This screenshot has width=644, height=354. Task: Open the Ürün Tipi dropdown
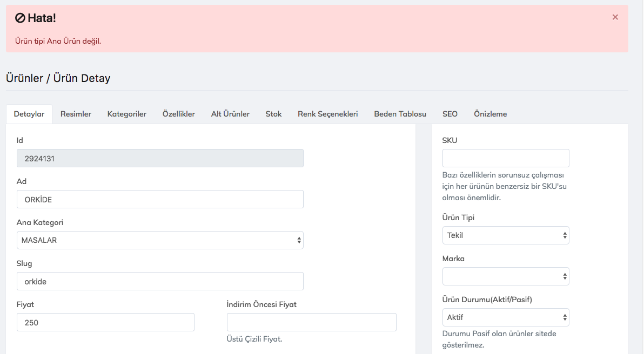pyautogui.click(x=505, y=235)
